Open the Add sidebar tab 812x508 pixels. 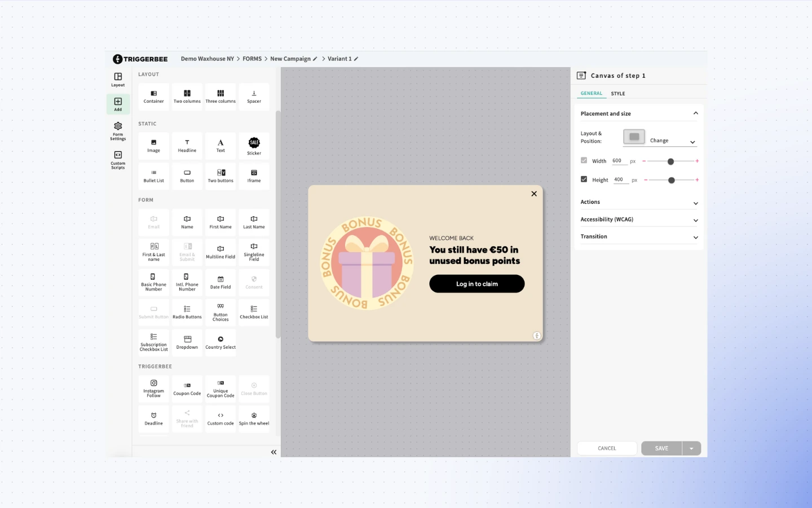point(118,104)
